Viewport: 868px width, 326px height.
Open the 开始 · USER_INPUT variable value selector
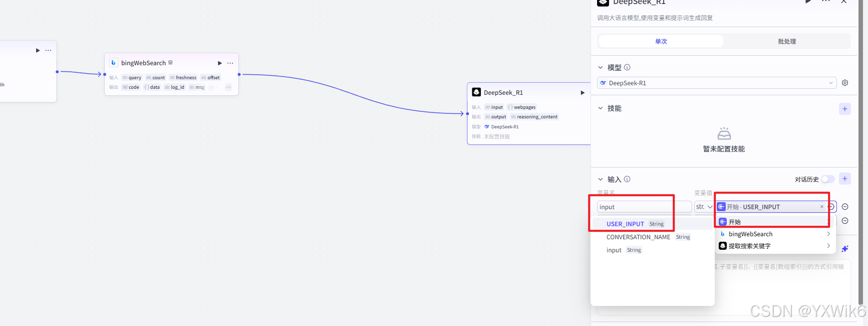tap(775, 207)
